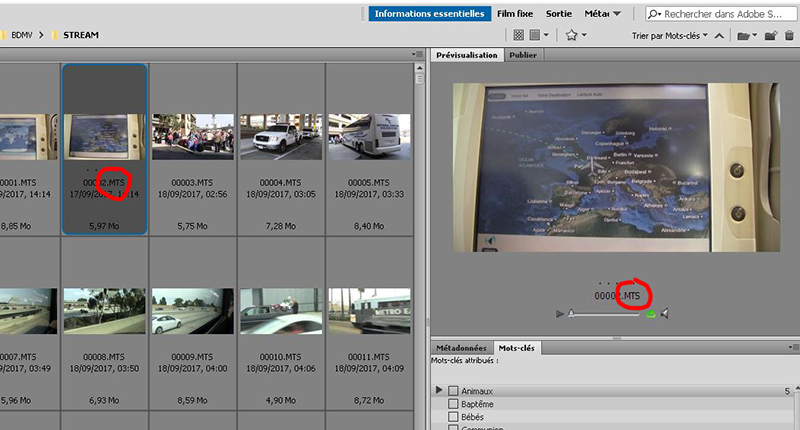The height and width of the screenshot is (430, 800).
Task: Select the 00008.MTS thumbnail
Action: coord(105,311)
